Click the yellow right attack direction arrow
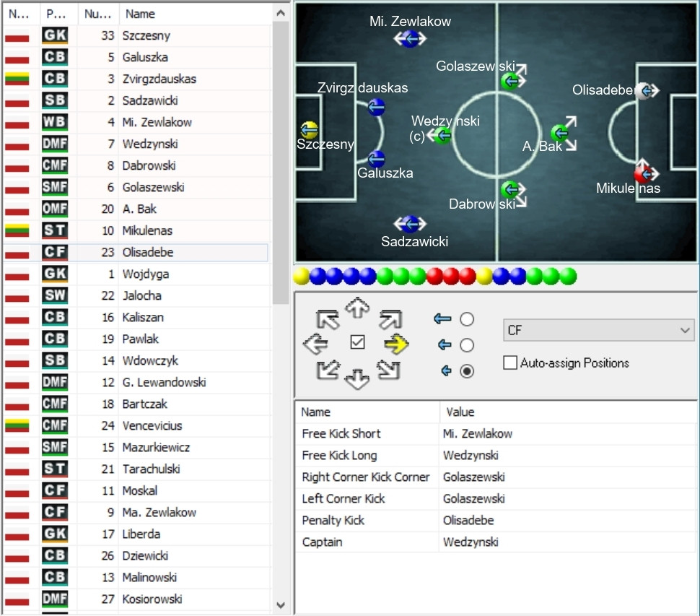The height and width of the screenshot is (616, 700). pos(396,344)
